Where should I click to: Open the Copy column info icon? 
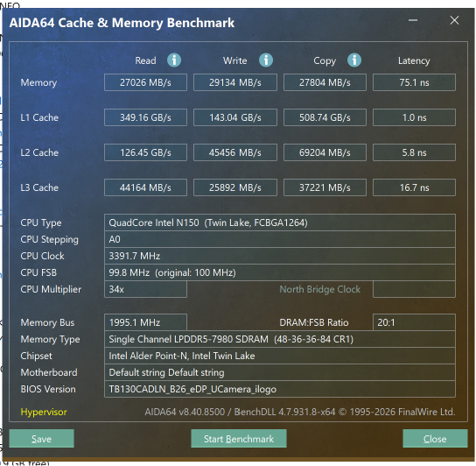[354, 60]
